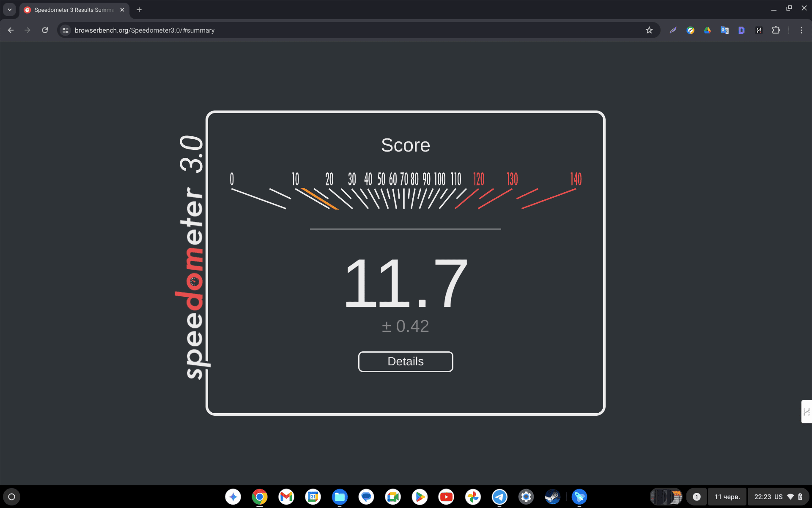Viewport: 812px width, 508px height.
Task: Open the Google Translate extension
Action: [724, 30]
